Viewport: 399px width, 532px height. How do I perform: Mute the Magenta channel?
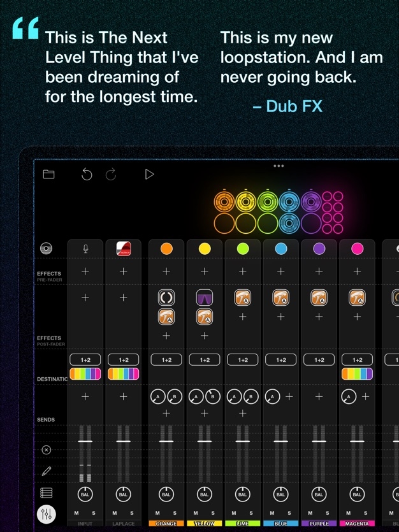349,513
